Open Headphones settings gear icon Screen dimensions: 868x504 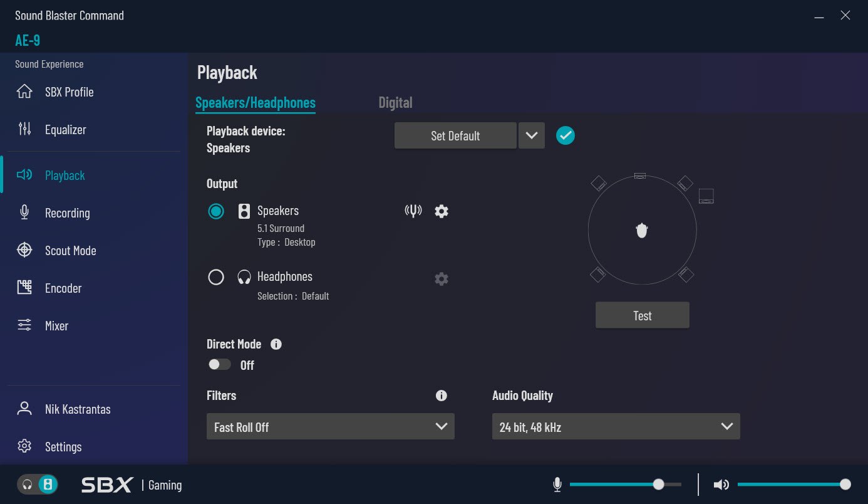442,279
